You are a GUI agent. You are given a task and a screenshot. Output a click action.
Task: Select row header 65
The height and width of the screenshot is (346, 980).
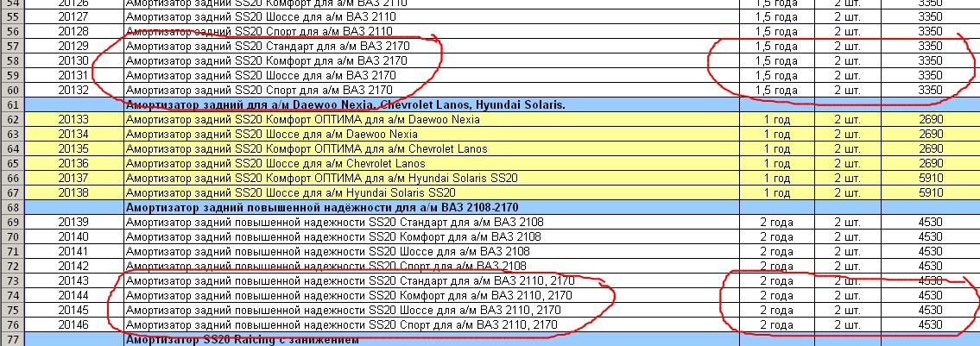tap(10, 164)
